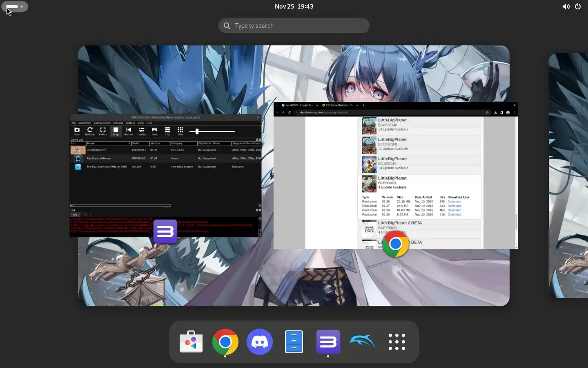Screen dimensions: 588x368
Task: Click the PlayStation Move column header
Action: [214, 144]
